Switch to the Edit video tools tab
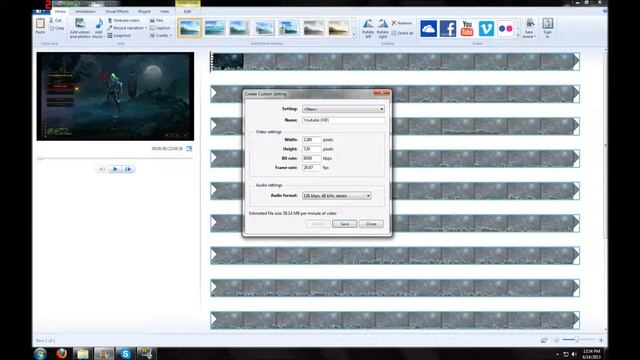 [187, 11]
